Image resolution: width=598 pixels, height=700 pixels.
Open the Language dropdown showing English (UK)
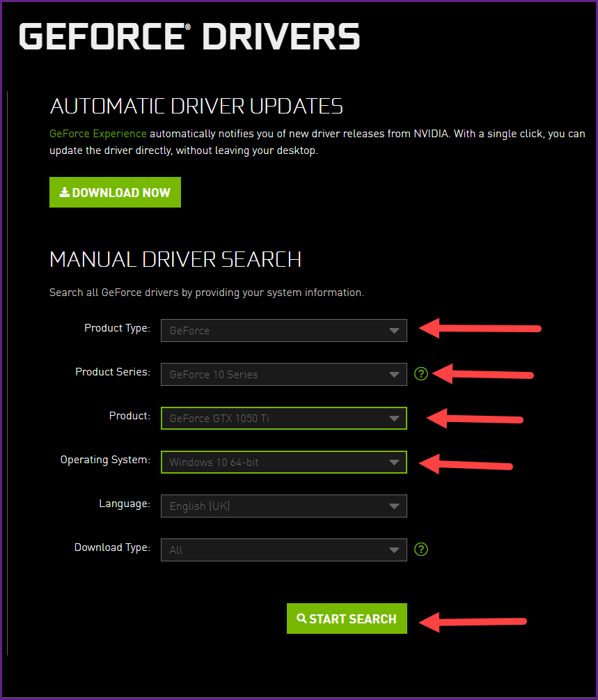(284, 506)
